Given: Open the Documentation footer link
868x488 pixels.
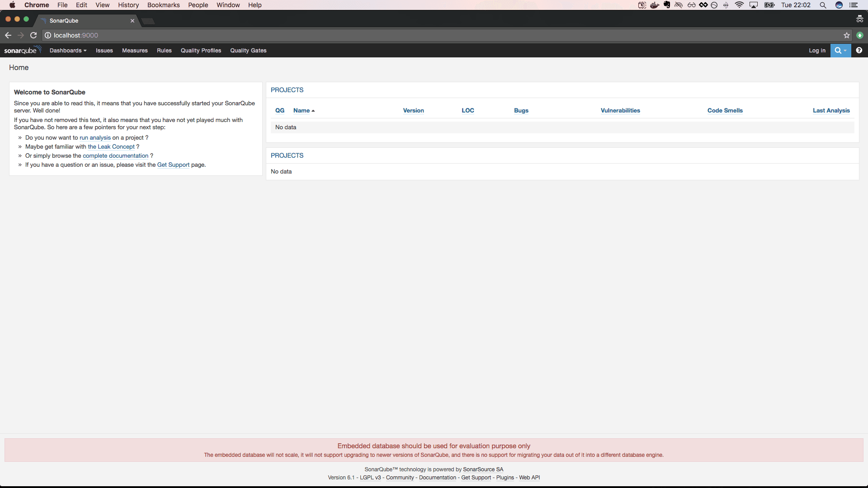Looking at the screenshot, I should click(437, 478).
